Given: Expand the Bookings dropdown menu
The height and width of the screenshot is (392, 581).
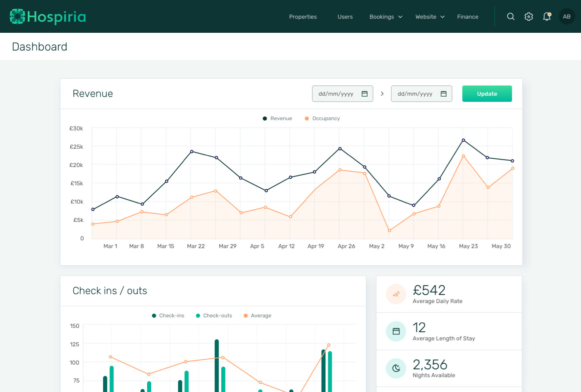Looking at the screenshot, I should pyautogui.click(x=386, y=17).
